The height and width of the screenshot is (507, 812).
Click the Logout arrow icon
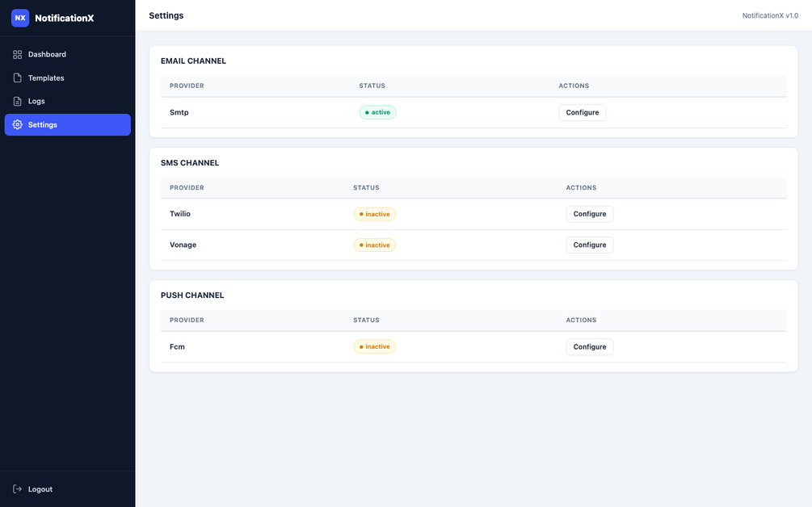tap(17, 489)
